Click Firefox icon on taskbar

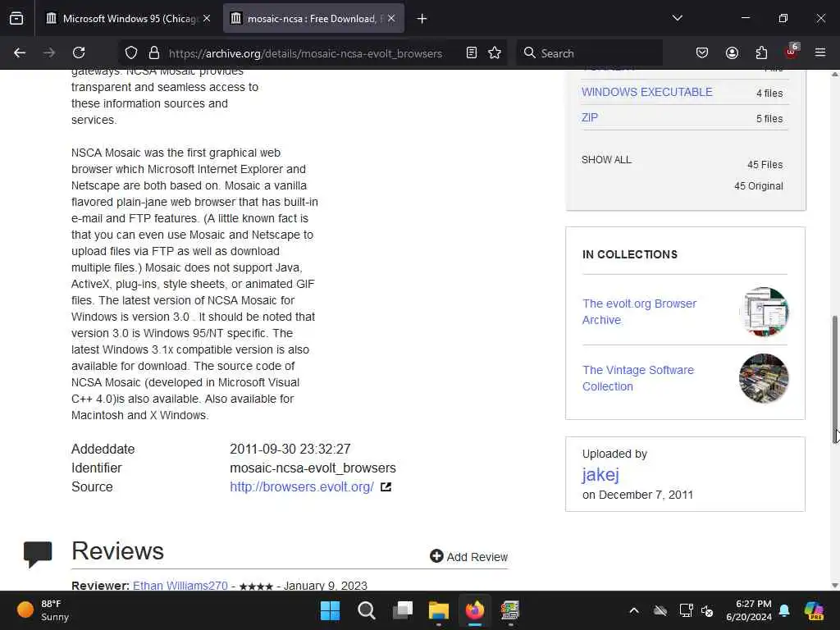click(x=475, y=610)
